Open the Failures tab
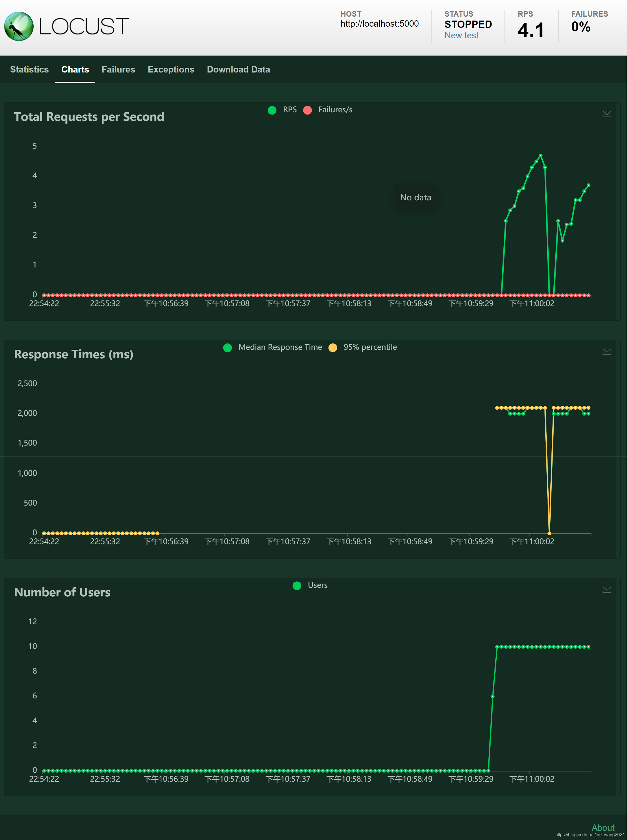Viewport: 627px width, 840px height. coord(118,69)
